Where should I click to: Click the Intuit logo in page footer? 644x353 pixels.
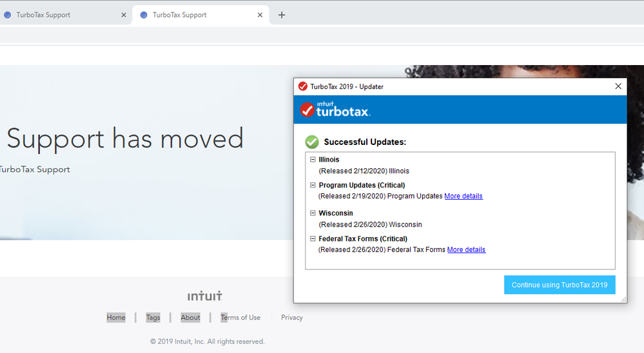point(205,296)
